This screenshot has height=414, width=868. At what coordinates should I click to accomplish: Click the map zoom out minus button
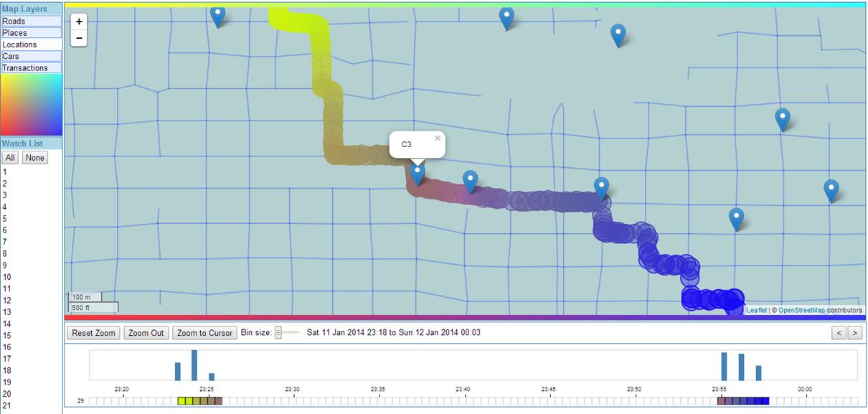tap(79, 38)
